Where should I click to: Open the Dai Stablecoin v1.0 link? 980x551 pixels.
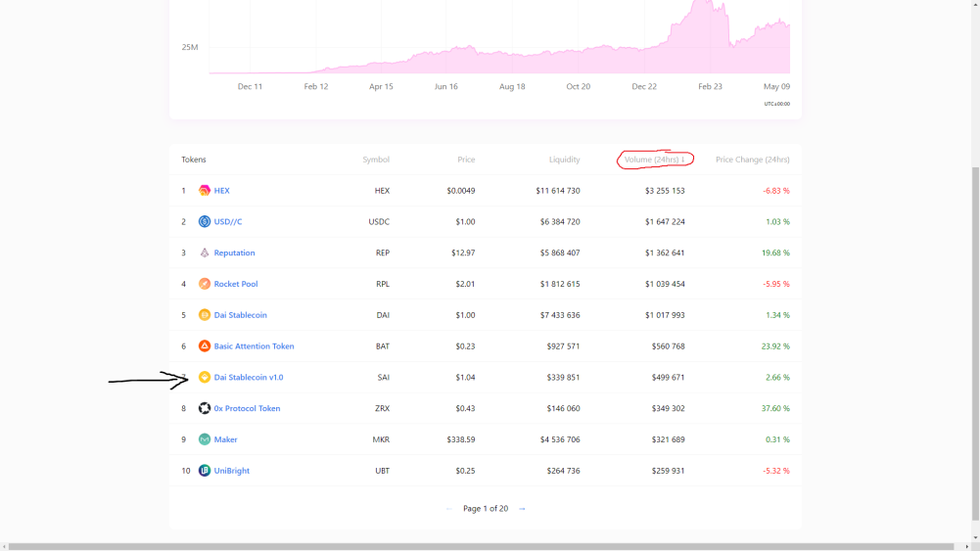pyautogui.click(x=249, y=378)
